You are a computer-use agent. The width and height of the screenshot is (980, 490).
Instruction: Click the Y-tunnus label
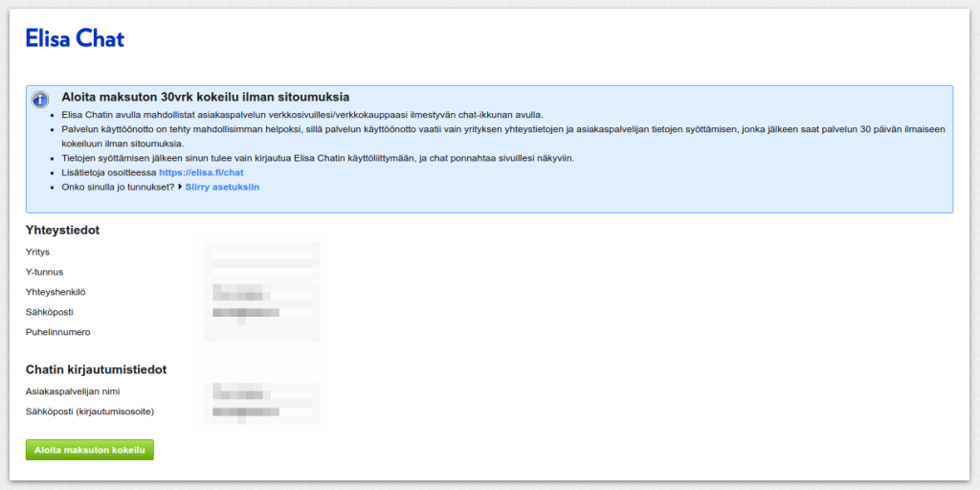pyautogui.click(x=44, y=272)
